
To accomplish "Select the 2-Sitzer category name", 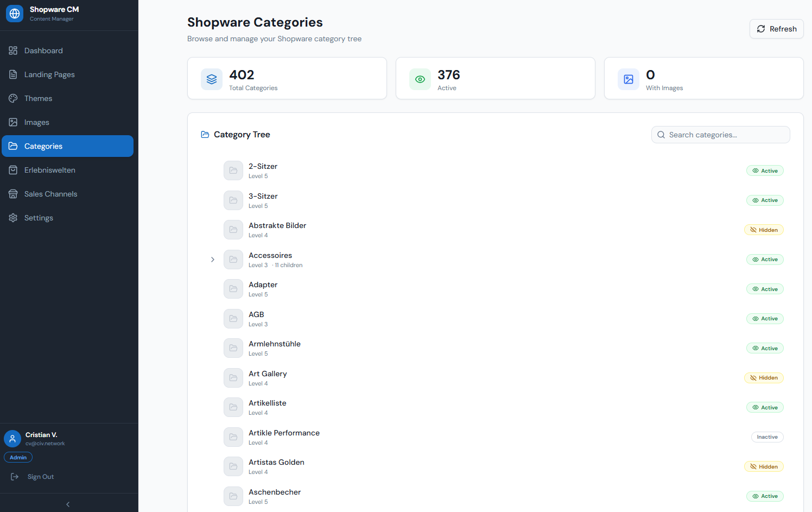I will click(263, 166).
